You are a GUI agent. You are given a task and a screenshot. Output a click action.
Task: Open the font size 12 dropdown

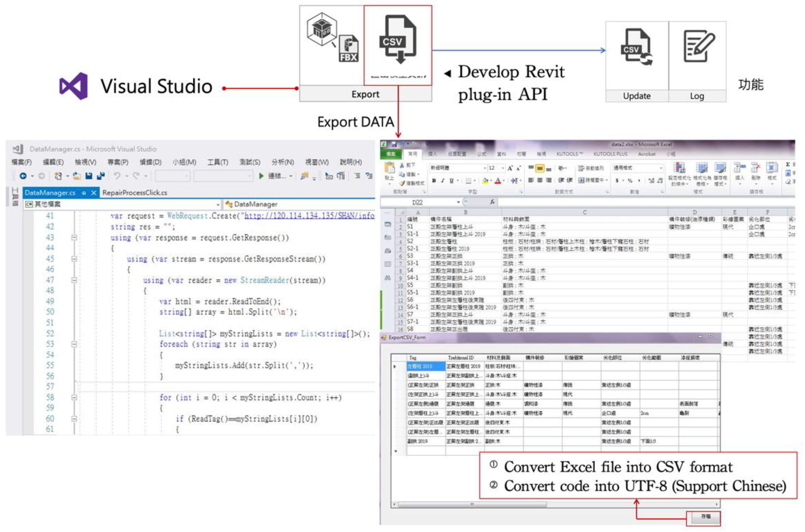(x=503, y=168)
